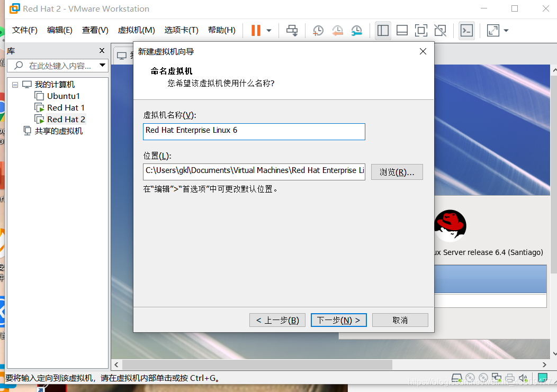Toggle the library sidebar view icon
The height and width of the screenshot is (392, 557).
coord(383,31)
